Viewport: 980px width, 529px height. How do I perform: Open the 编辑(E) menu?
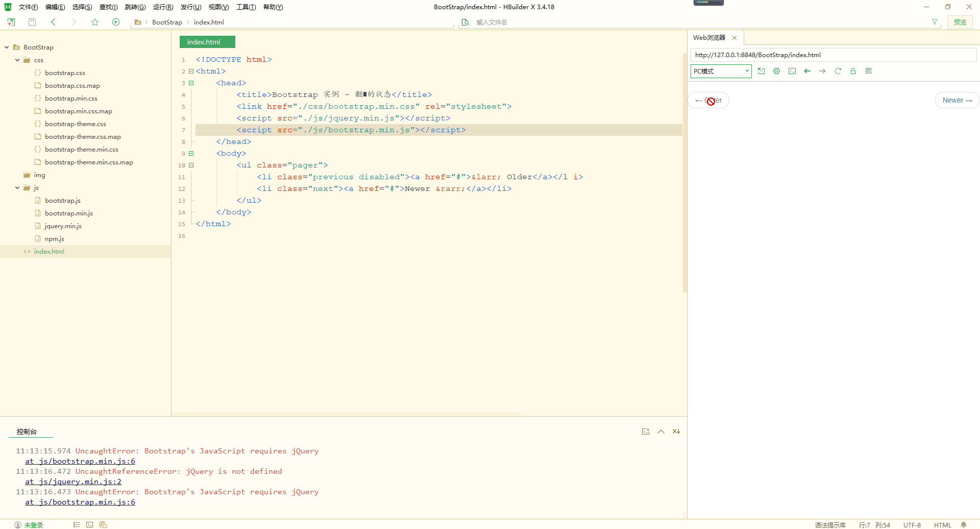[x=55, y=7]
